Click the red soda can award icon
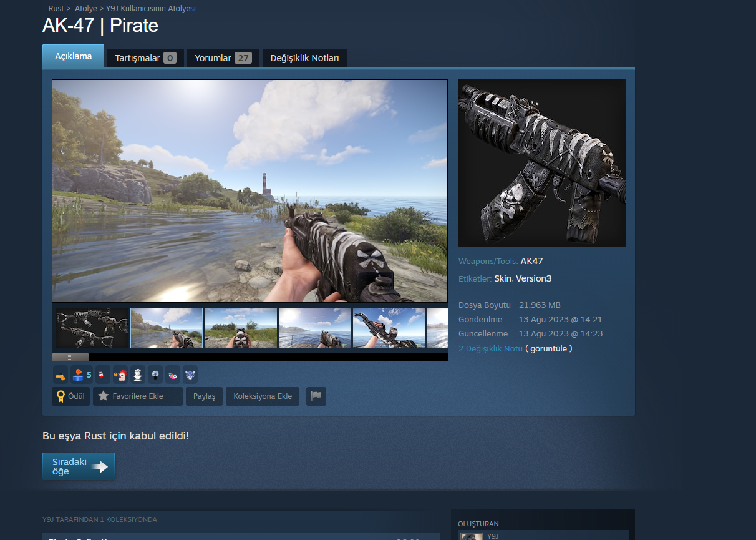The image size is (756, 540). pyautogui.click(x=102, y=375)
